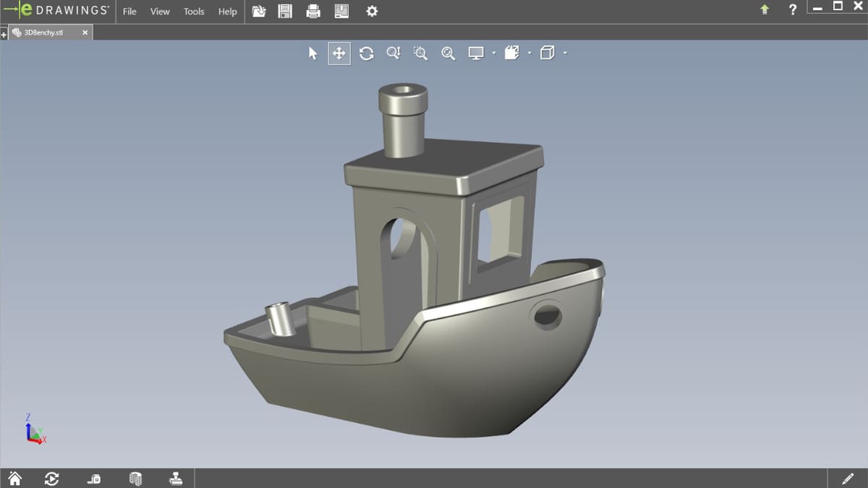Screen dimensions: 868x488
Task: Click the Section tool icon
Action: pos(135,479)
